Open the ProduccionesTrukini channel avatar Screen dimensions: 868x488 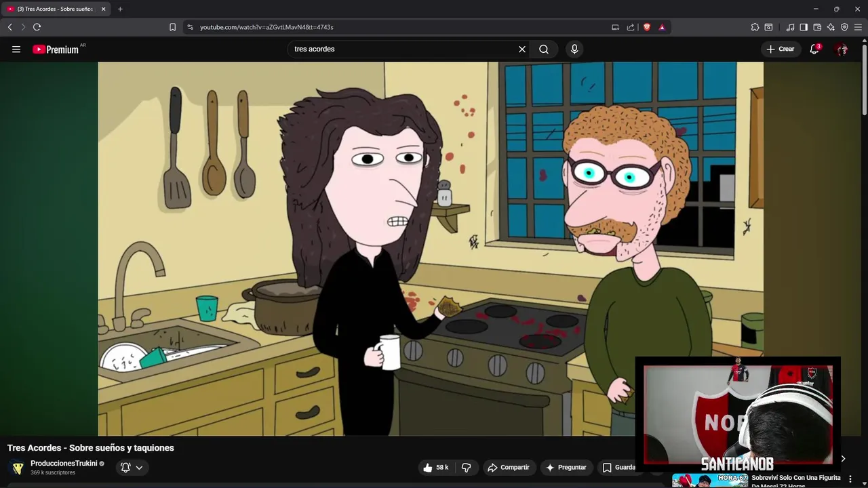coord(18,468)
